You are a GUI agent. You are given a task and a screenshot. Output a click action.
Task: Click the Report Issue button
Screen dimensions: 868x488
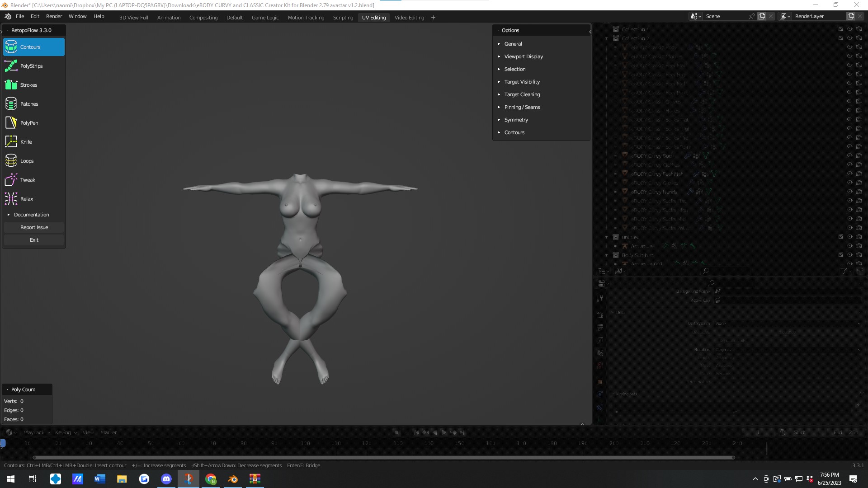[34, 227]
